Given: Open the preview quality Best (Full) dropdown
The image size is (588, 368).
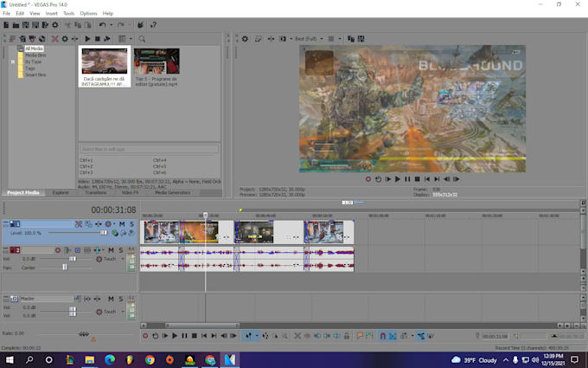Looking at the screenshot, I should tap(309, 39).
